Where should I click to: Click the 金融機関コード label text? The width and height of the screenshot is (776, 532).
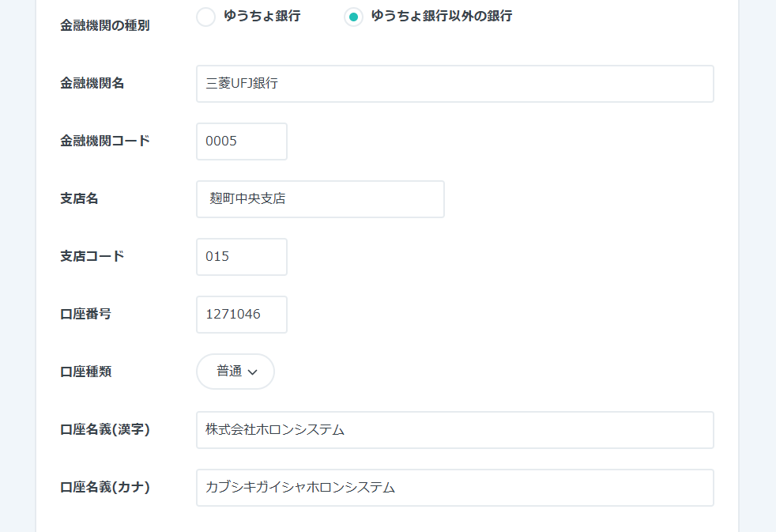coord(105,141)
